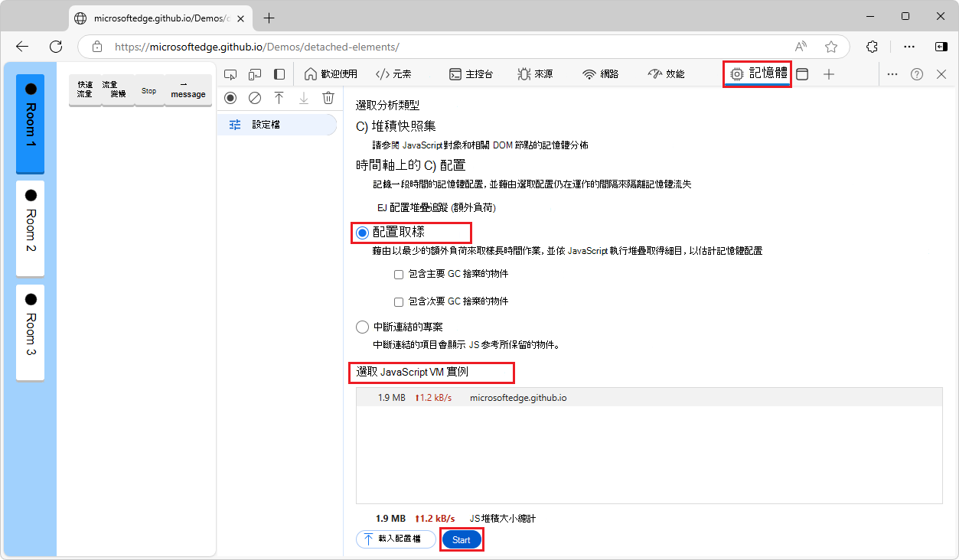Open DevTools Help question icon
The image size is (959, 560).
coord(917,74)
